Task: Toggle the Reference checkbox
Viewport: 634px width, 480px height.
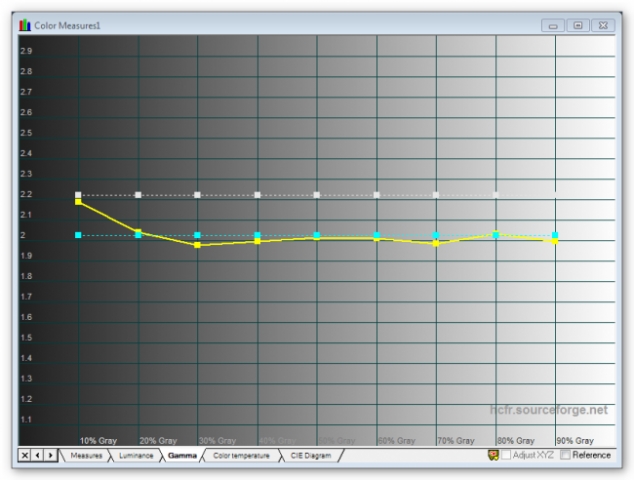Action: 567,456
